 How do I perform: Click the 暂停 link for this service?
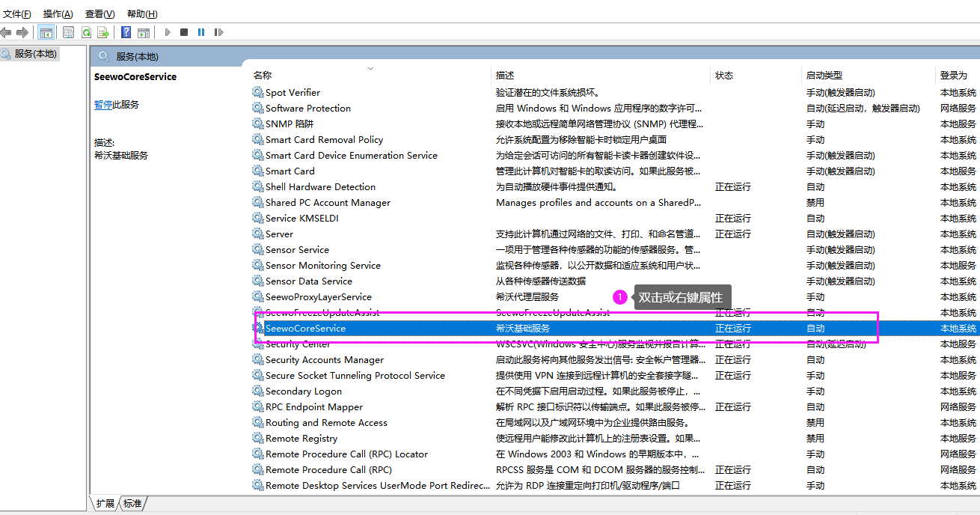pos(102,105)
